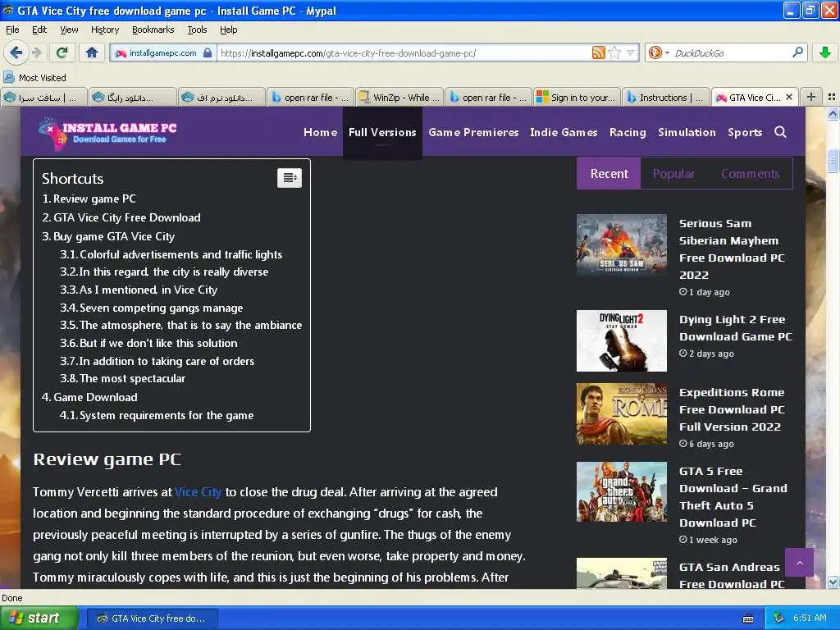Click the Install Game PC logo
Screen dimensions: 840x630
click(107, 132)
